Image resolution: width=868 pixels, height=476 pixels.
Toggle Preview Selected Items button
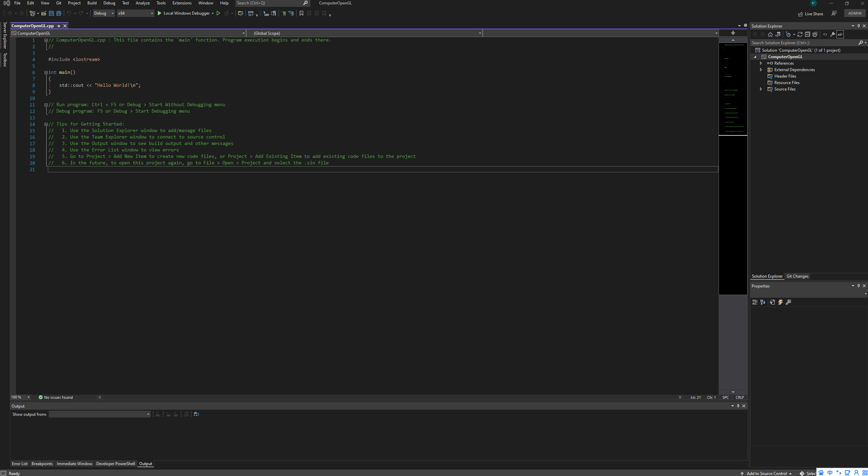pos(840,34)
